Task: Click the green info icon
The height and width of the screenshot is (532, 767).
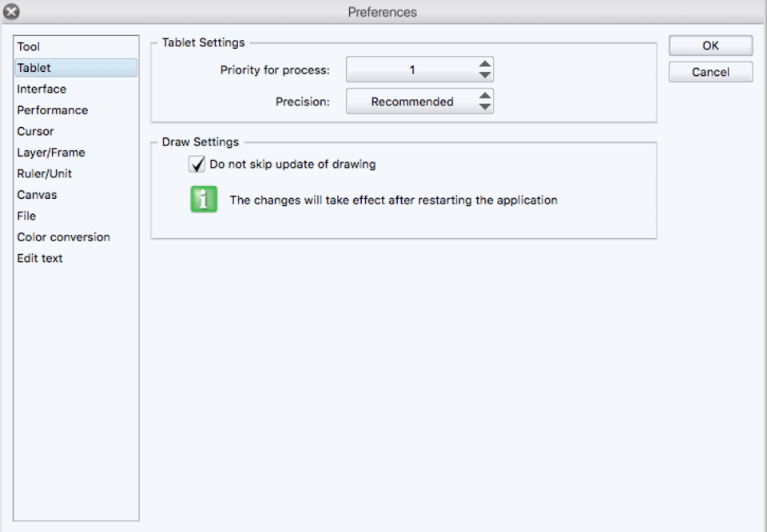Action: coord(204,199)
